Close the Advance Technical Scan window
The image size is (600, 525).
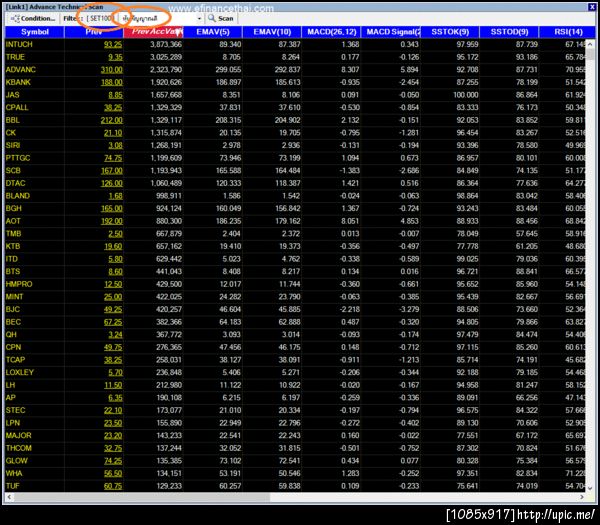point(591,7)
